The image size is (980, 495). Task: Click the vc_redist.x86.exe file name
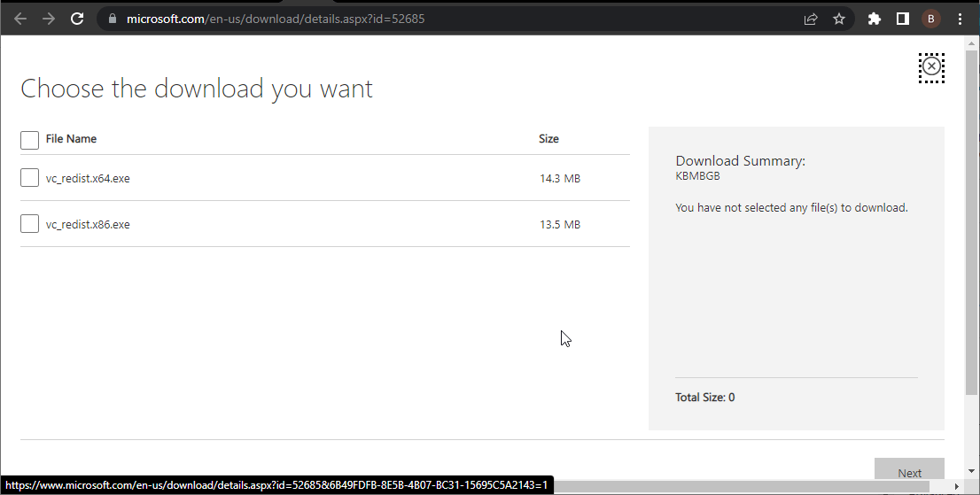tap(88, 225)
